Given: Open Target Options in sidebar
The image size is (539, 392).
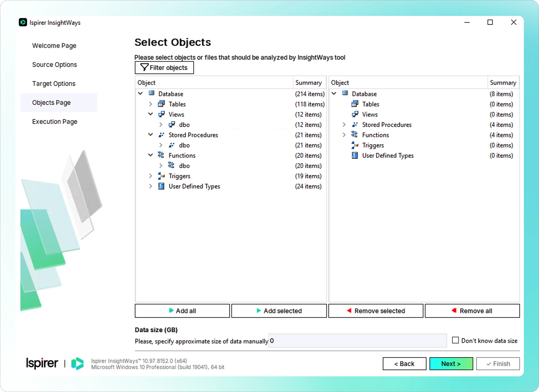Looking at the screenshot, I should pyautogui.click(x=54, y=83).
